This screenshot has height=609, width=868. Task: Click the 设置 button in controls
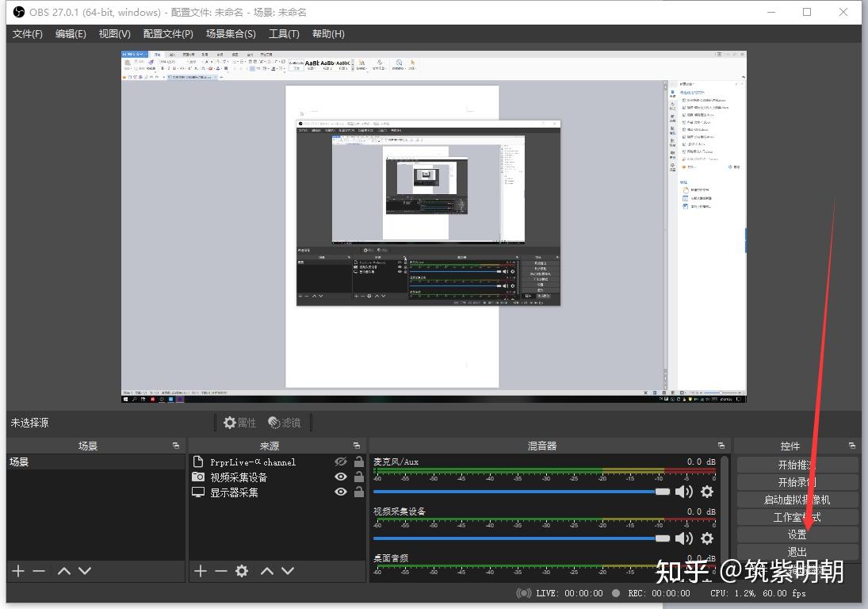pyautogui.click(x=797, y=534)
